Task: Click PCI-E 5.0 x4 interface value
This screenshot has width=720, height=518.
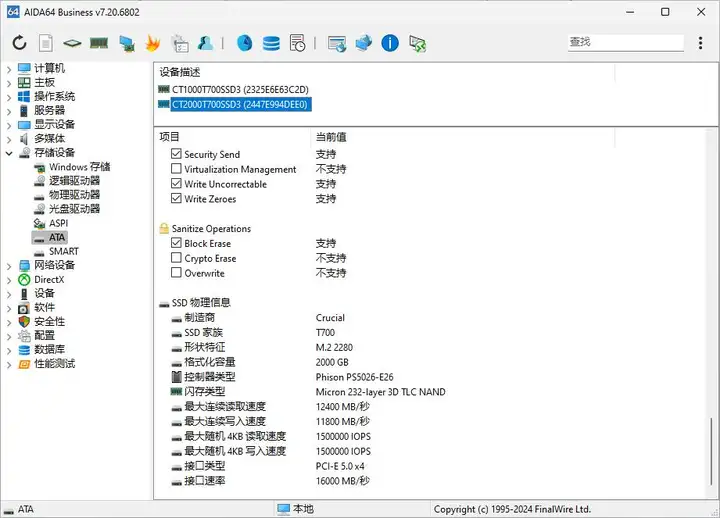Action: tap(340, 466)
